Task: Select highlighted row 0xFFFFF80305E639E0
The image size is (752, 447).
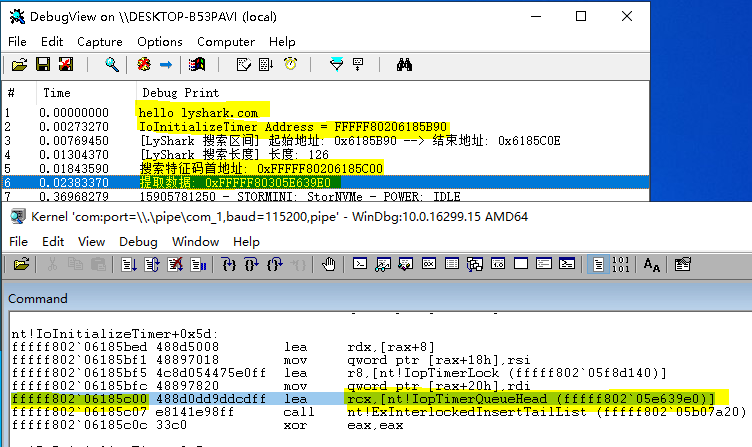Action: pyautogui.click(x=326, y=182)
